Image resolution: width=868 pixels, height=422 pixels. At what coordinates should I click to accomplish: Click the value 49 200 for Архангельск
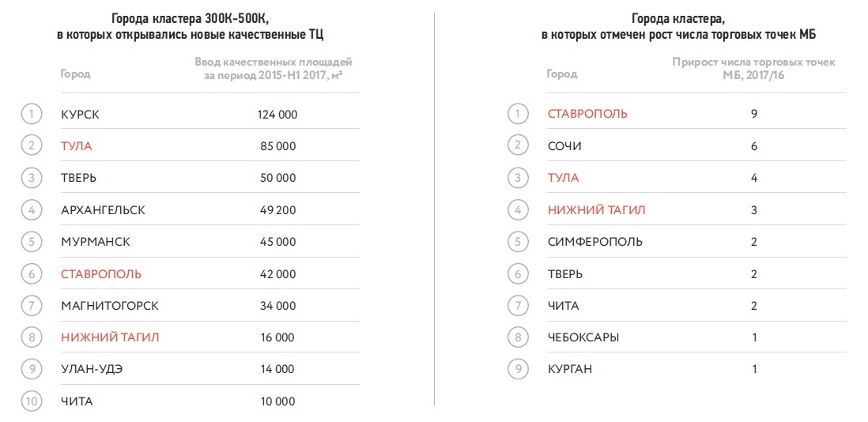277,210
